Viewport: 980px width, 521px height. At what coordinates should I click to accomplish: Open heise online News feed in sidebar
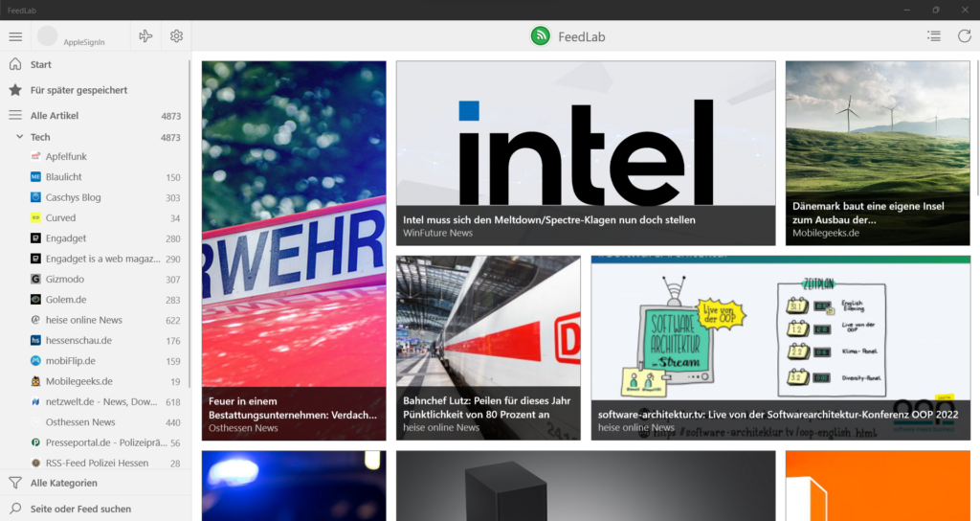[x=94, y=320]
